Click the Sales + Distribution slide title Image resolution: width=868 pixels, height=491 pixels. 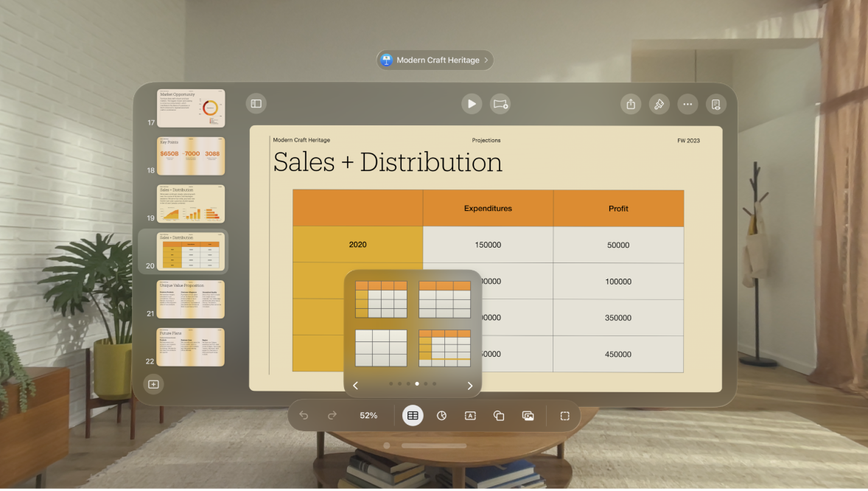tap(388, 161)
